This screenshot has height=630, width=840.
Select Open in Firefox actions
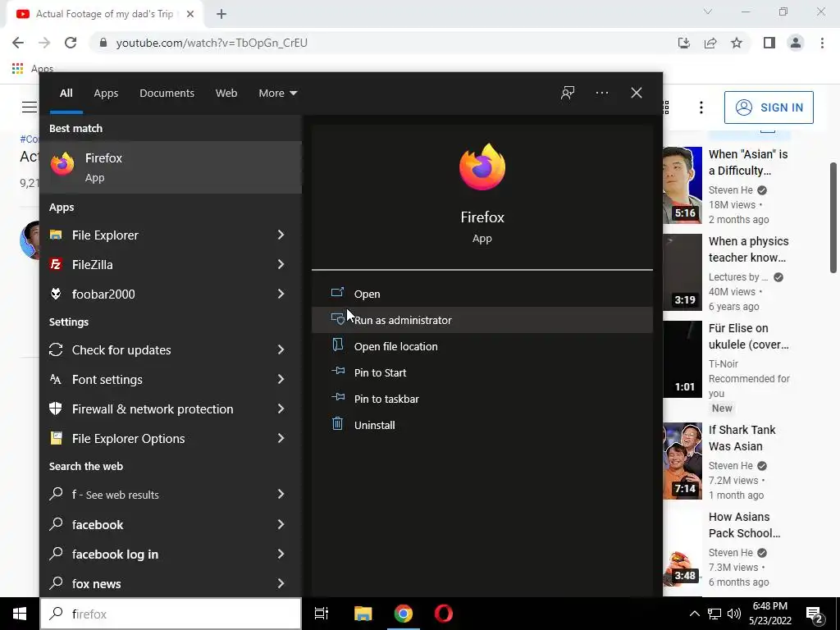482,294
